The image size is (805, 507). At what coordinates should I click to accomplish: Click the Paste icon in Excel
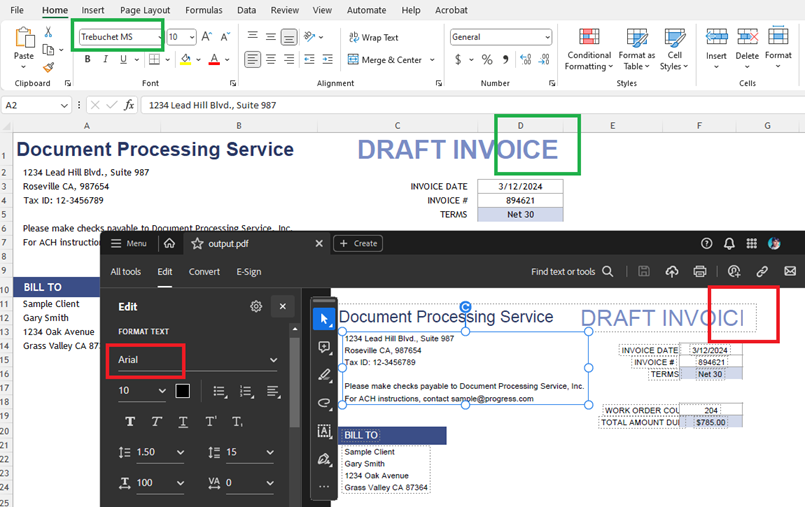pyautogui.click(x=24, y=38)
